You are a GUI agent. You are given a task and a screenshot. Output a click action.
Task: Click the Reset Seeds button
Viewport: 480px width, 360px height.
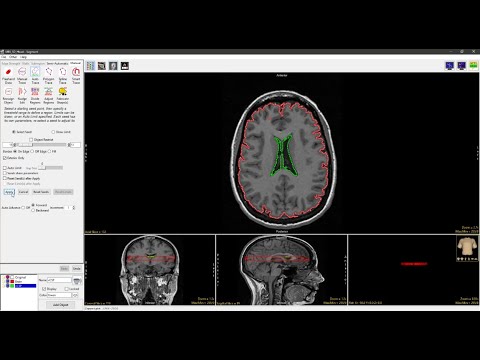(x=41, y=192)
